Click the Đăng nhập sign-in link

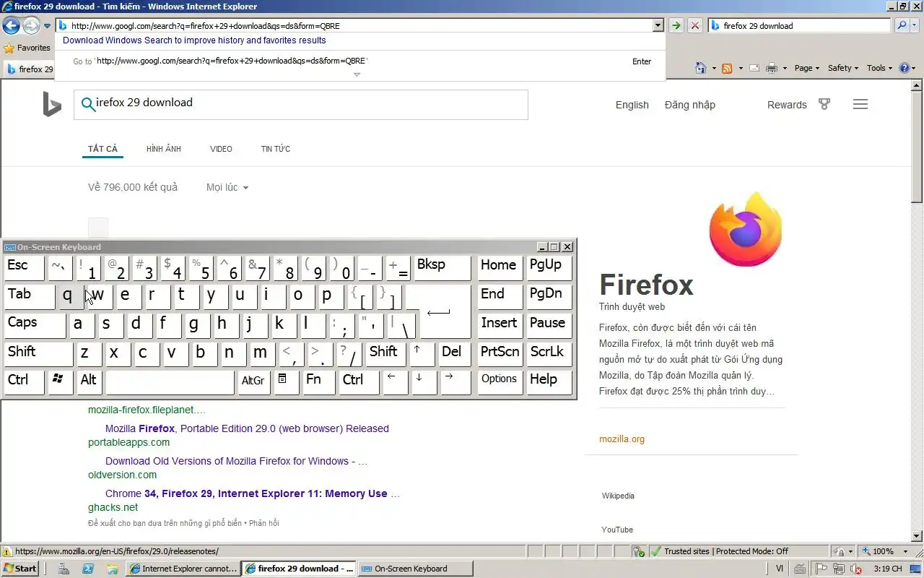[x=689, y=105]
